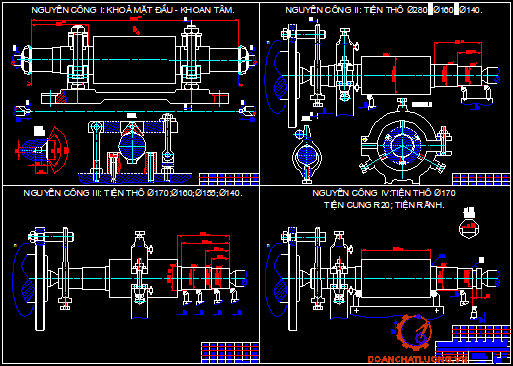Image resolution: width=513 pixels, height=366 pixels.
Task: Click the steady rest in panel III
Action: pyautogui.click(x=140, y=274)
